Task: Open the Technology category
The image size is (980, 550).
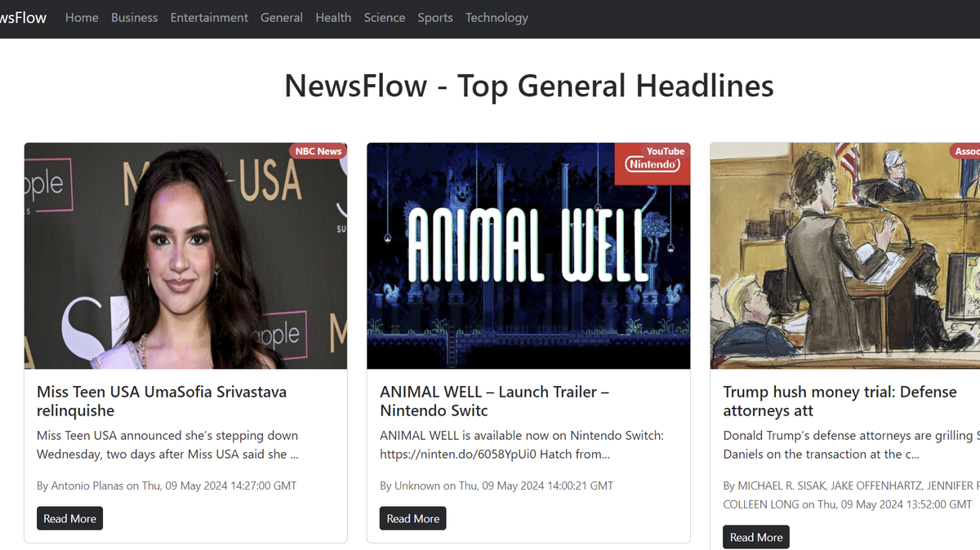Action: pyautogui.click(x=497, y=17)
